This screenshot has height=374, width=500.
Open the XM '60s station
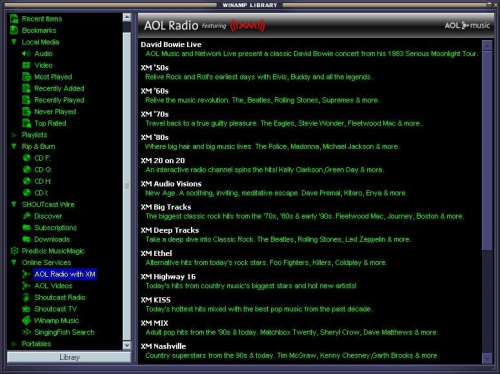coord(155,91)
